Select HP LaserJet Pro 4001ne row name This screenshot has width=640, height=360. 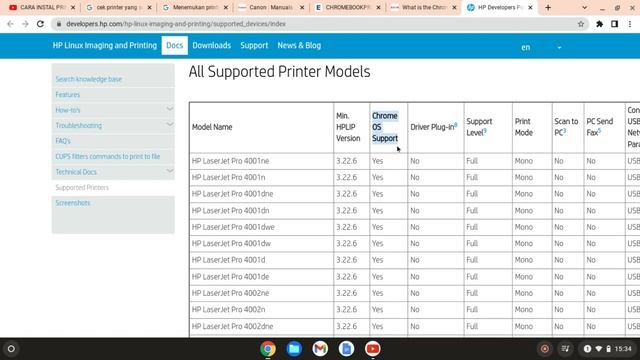pos(230,161)
